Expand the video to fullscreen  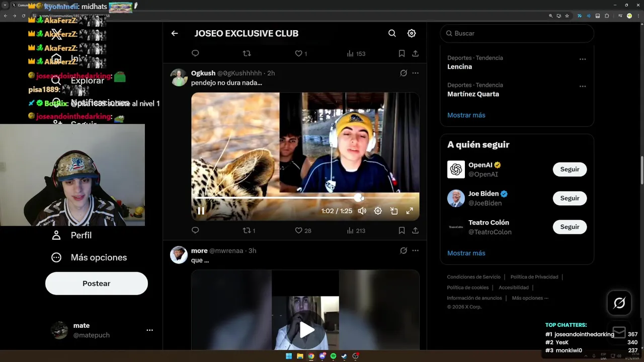point(410,211)
